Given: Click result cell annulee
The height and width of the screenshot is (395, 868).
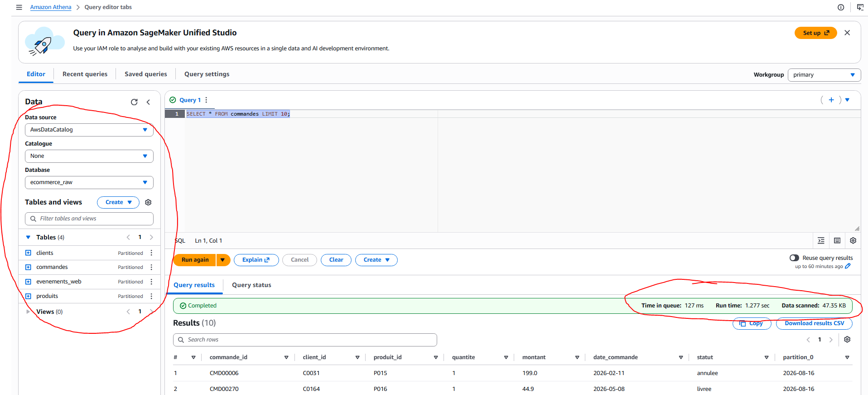Looking at the screenshot, I should tap(707, 373).
